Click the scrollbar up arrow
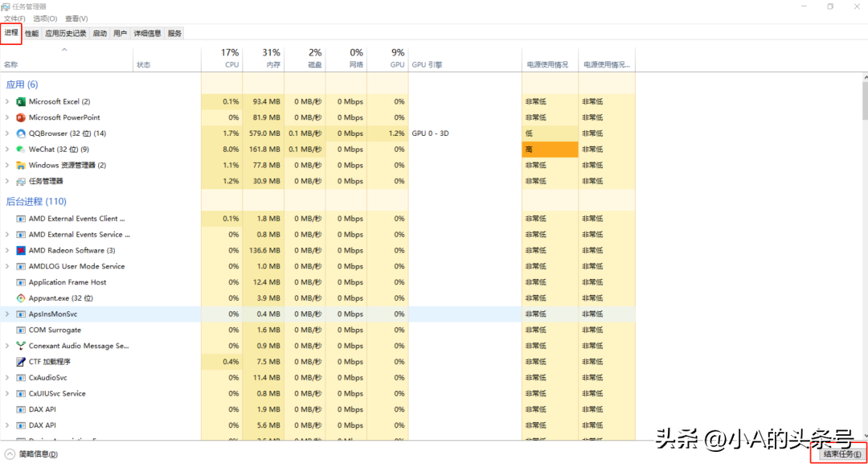This screenshot has height=464, width=868. coord(865,76)
